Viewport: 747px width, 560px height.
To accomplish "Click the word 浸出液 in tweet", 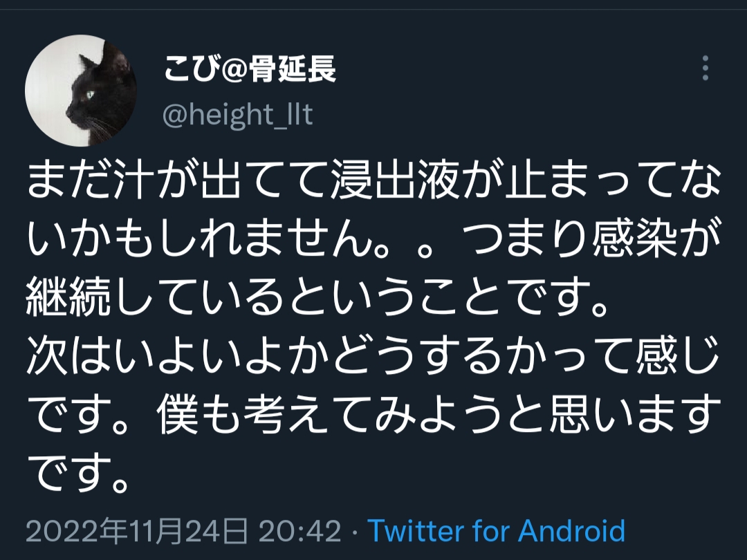I will pyautogui.click(x=394, y=180).
